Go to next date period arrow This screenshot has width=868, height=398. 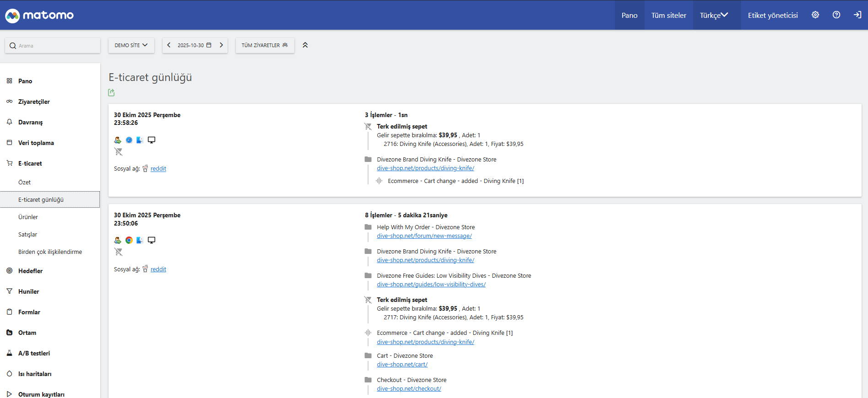click(221, 45)
